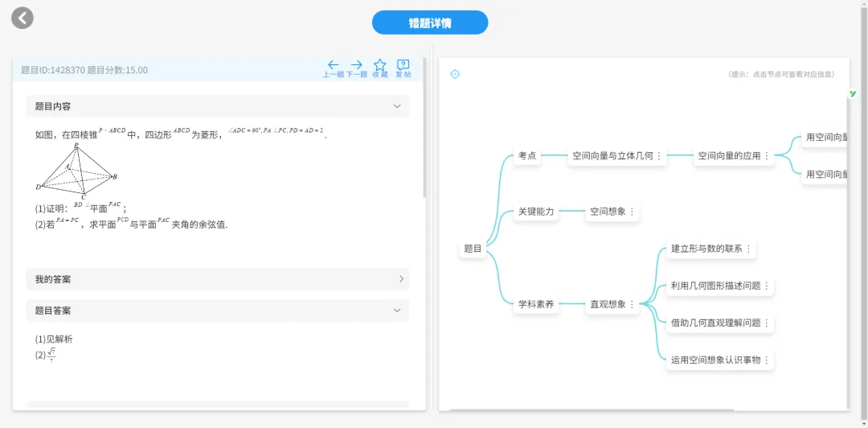This screenshot has width=868, height=428.
Task: Open the 建立形与数的联系 node
Action: point(711,249)
